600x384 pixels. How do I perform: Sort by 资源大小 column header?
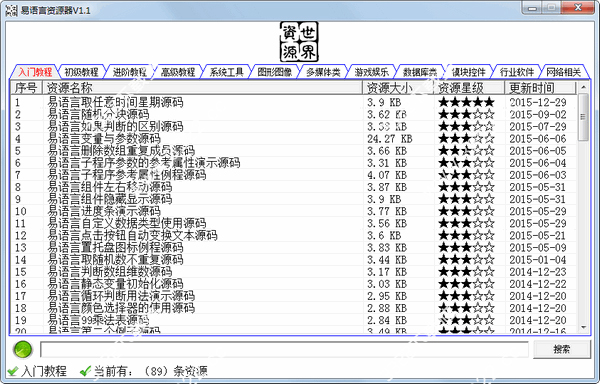(398, 88)
